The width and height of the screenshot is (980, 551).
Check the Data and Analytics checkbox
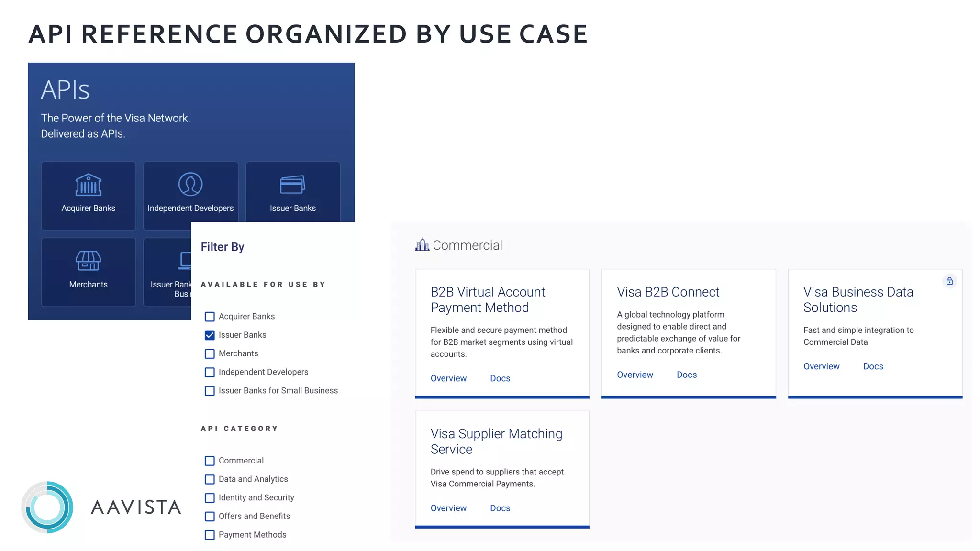tap(210, 479)
